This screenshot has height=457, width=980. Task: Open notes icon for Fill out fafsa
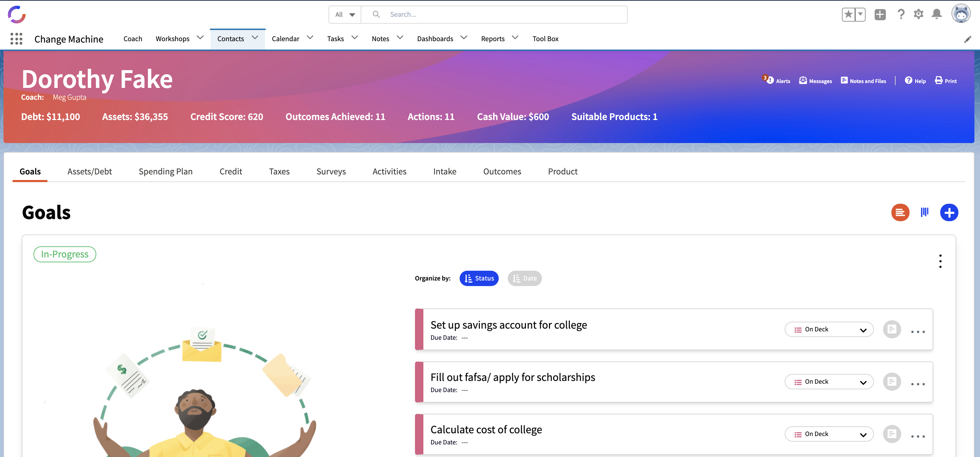point(892,381)
